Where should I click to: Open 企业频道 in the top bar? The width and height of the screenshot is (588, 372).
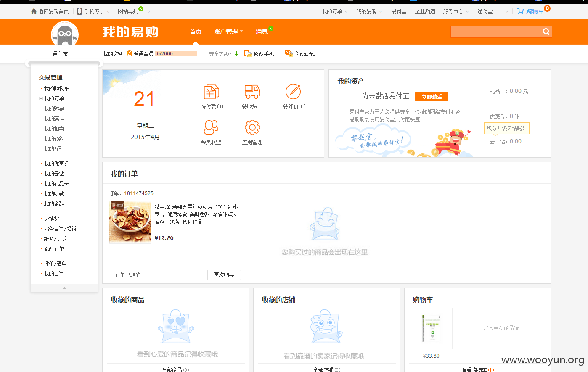425,11
